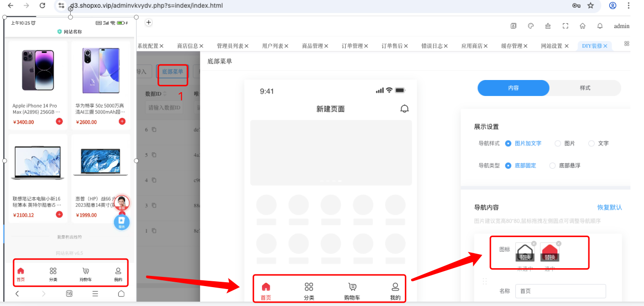Click the 恢复默认 link

click(610, 207)
